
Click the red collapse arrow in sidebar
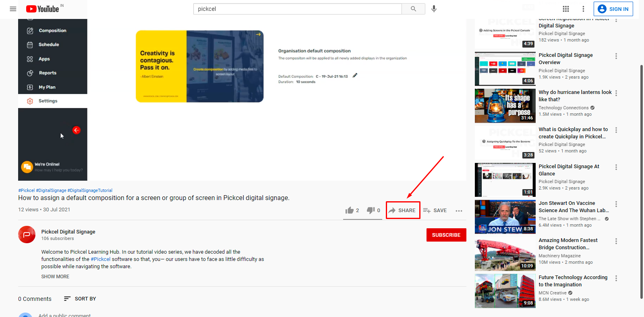point(76,130)
